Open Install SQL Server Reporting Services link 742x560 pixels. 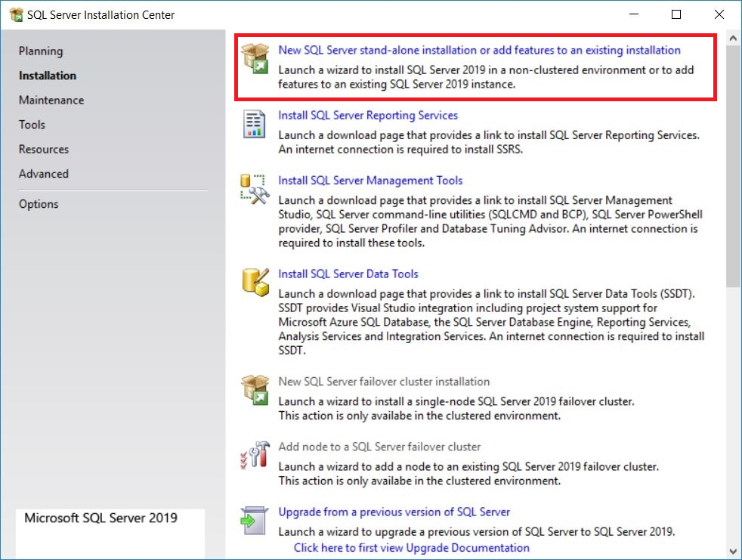(368, 116)
